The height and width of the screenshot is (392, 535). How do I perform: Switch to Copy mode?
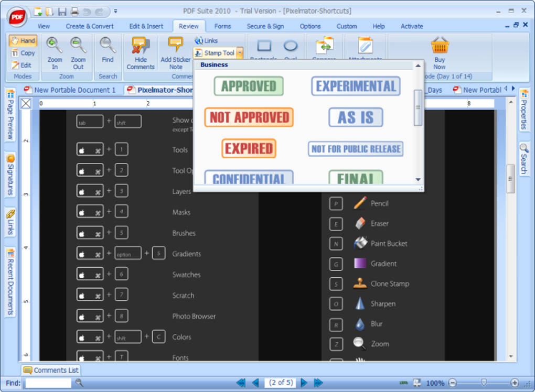23,53
